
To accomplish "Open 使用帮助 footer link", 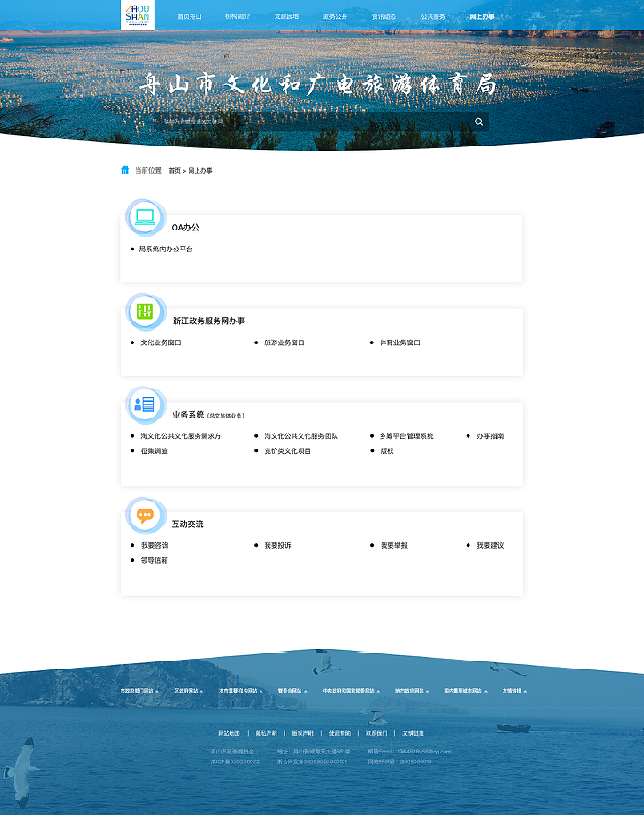I will pyautogui.click(x=340, y=733).
